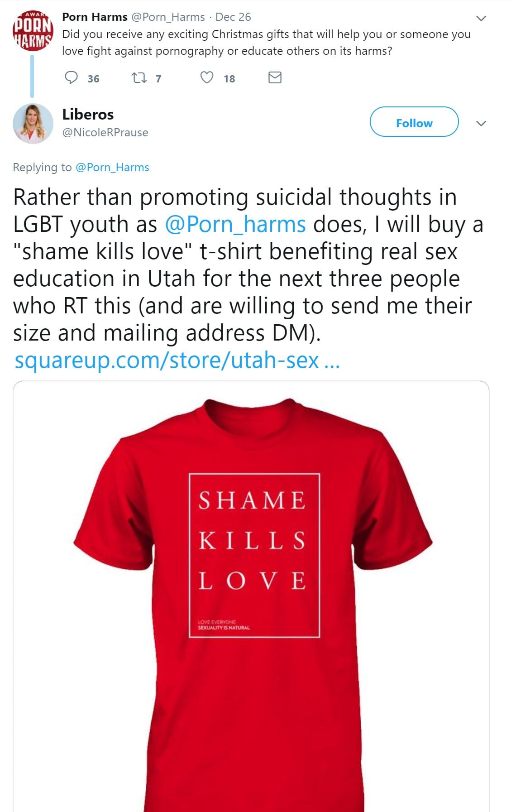Image resolution: width=516 pixels, height=812 pixels.
Task: Open the Dec 26 timestamp link
Action: point(233,17)
